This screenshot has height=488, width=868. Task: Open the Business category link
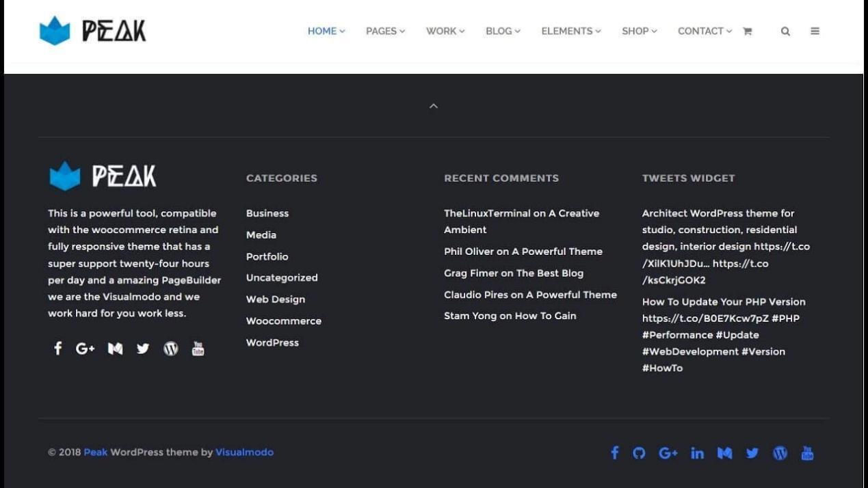coord(267,213)
